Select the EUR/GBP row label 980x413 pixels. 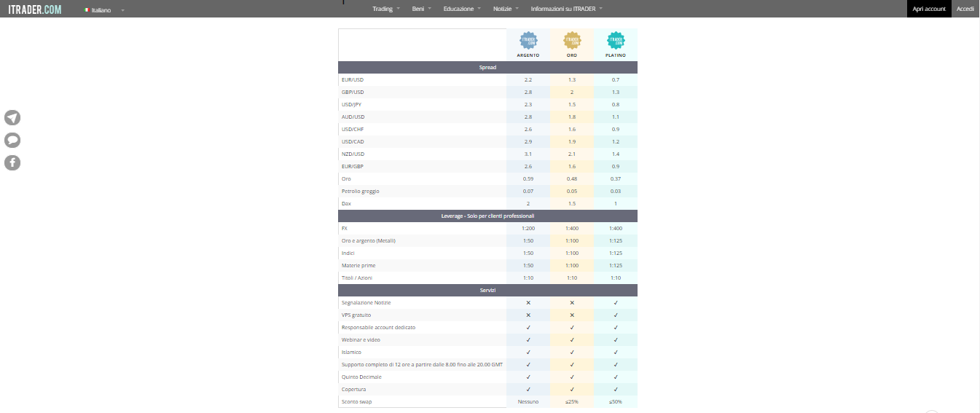353,166
